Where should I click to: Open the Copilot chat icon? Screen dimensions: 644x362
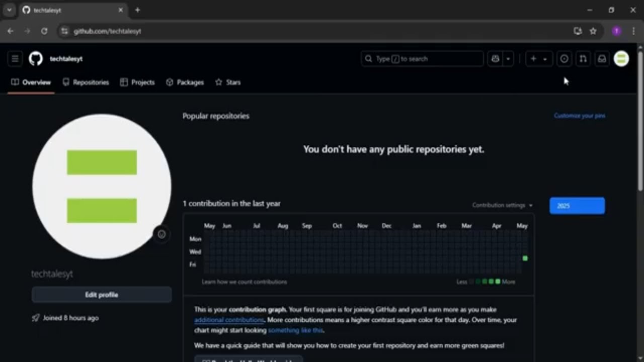click(495, 59)
